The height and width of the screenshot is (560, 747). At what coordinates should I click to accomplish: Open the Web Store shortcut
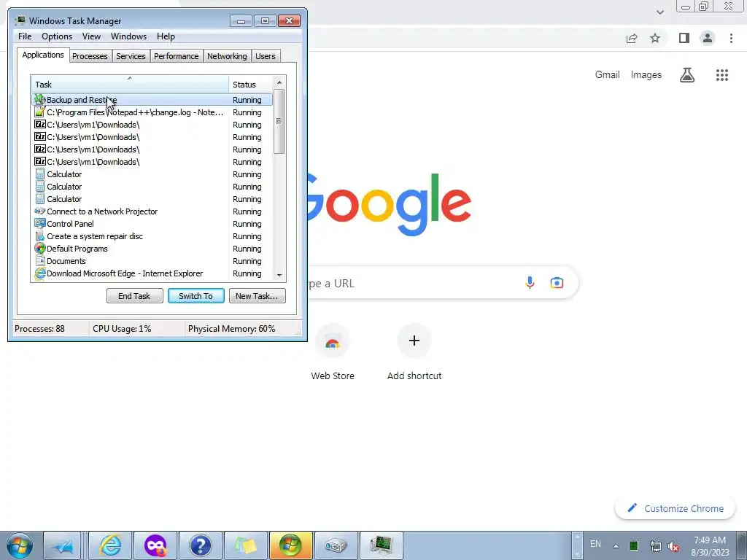click(x=333, y=352)
